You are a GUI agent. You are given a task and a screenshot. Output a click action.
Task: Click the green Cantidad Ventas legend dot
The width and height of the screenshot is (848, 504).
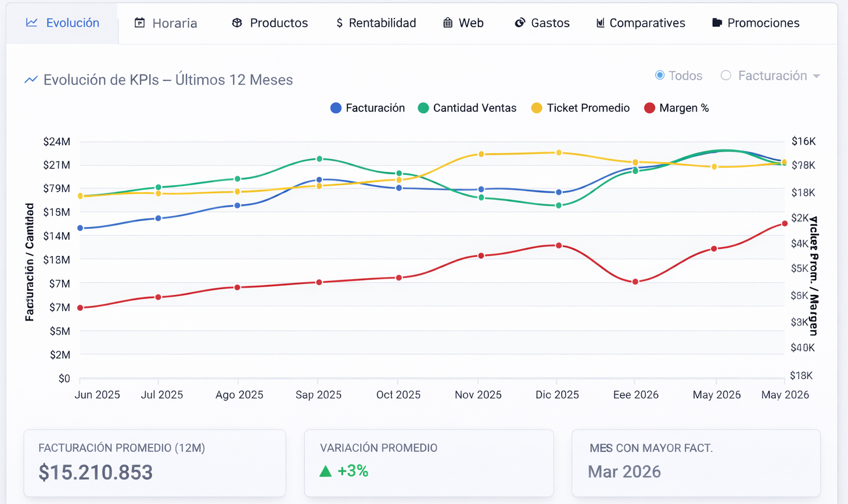[423, 108]
